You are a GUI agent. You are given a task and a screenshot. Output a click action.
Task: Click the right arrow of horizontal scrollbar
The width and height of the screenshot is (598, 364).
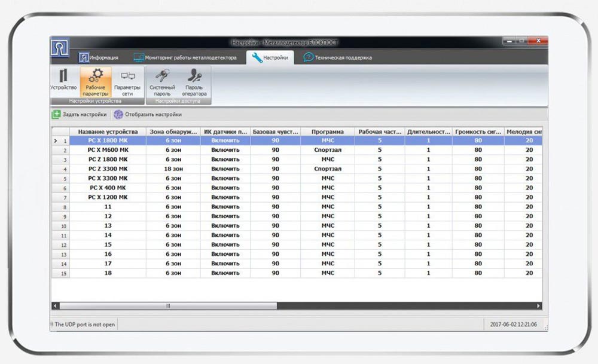[538, 305]
